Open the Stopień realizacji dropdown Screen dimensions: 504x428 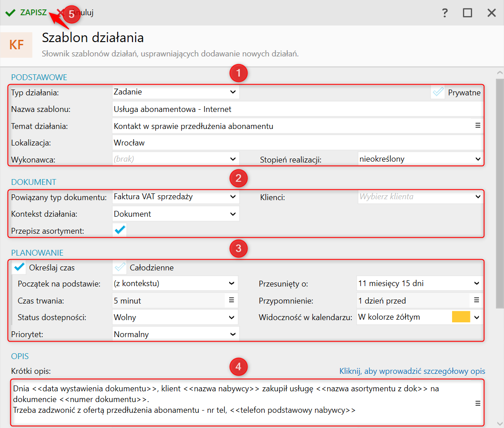(x=420, y=159)
